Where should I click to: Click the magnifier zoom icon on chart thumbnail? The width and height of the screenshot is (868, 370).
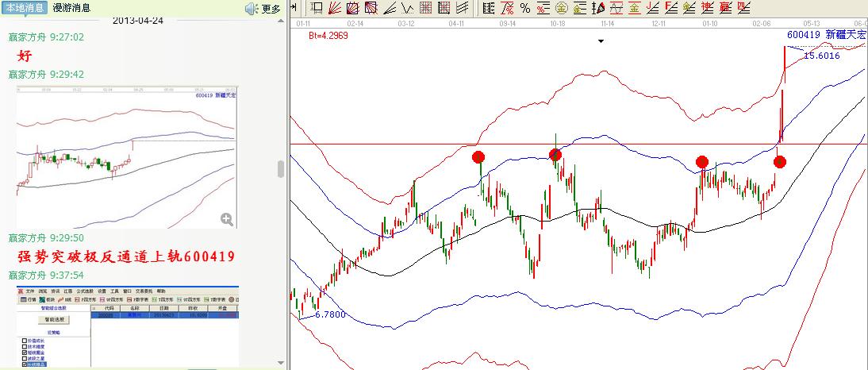click(x=227, y=219)
